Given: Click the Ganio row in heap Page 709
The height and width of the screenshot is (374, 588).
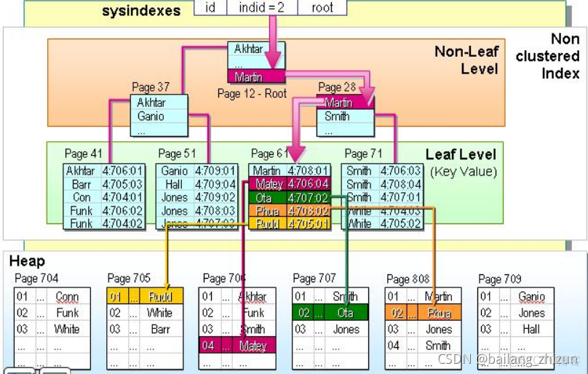Looking at the screenshot, I should click(516, 296).
